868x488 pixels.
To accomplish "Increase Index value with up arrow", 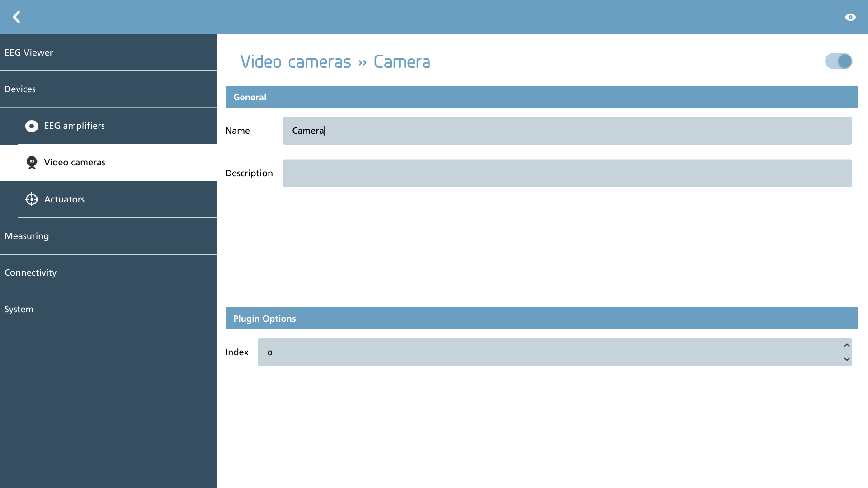I will pyautogui.click(x=847, y=345).
